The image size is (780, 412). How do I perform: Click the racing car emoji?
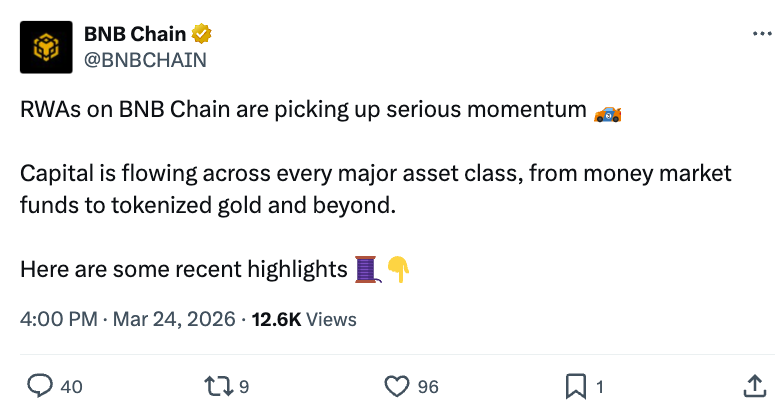click(607, 112)
